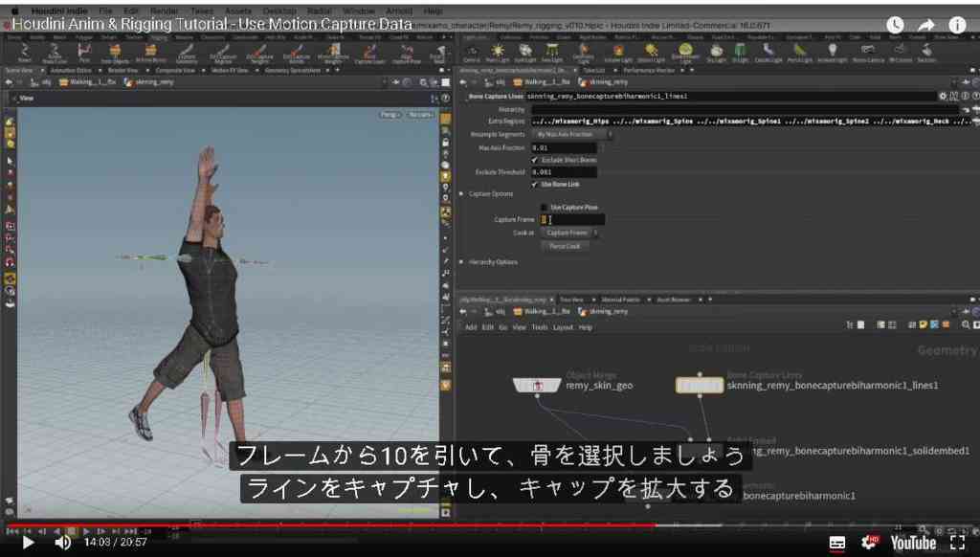
Task: Toggle YouTube subtitles icon
Action: coord(836,543)
